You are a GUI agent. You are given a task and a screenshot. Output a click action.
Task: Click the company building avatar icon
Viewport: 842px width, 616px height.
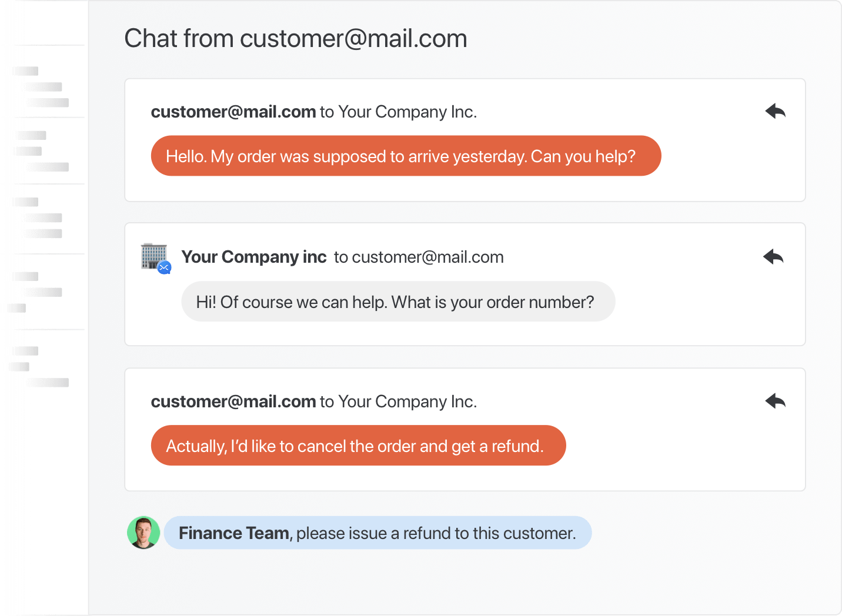point(153,256)
